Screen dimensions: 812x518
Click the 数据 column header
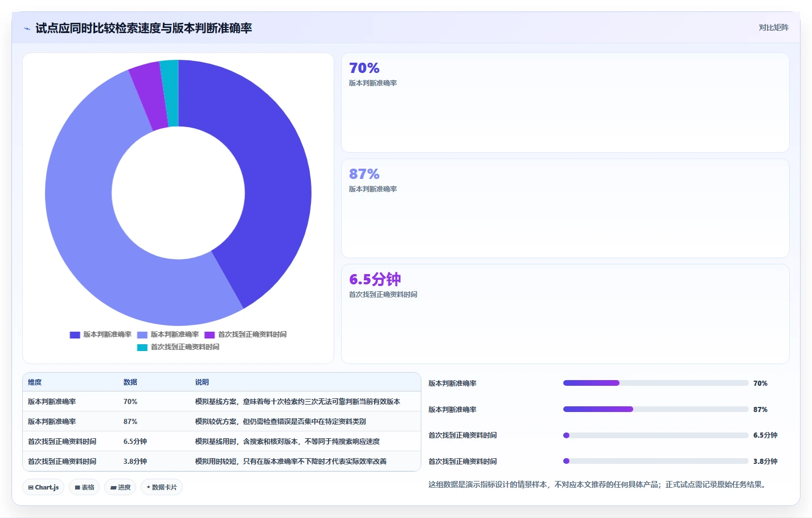130,382
